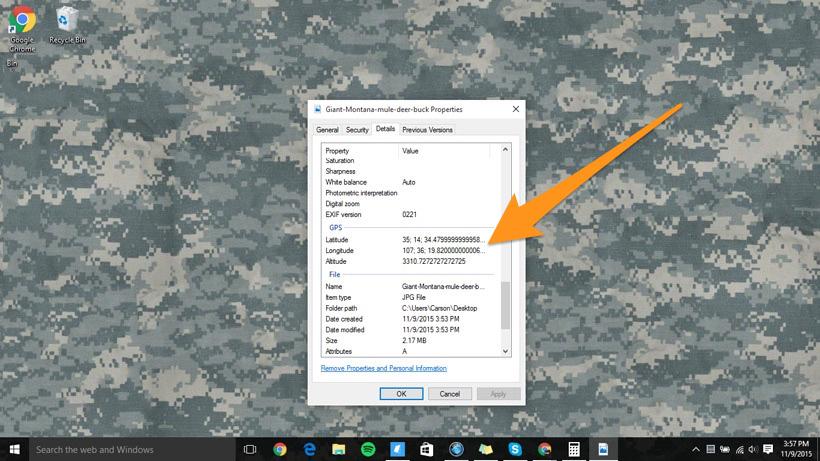Open Skype from the taskbar
The height and width of the screenshot is (461, 820).
515,450
